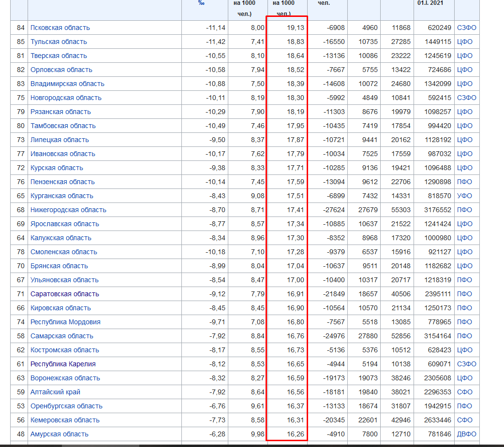Click the Республика Мордовия link
Viewport: 504px width, 447px height.
pyautogui.click(x=65, y=322)
